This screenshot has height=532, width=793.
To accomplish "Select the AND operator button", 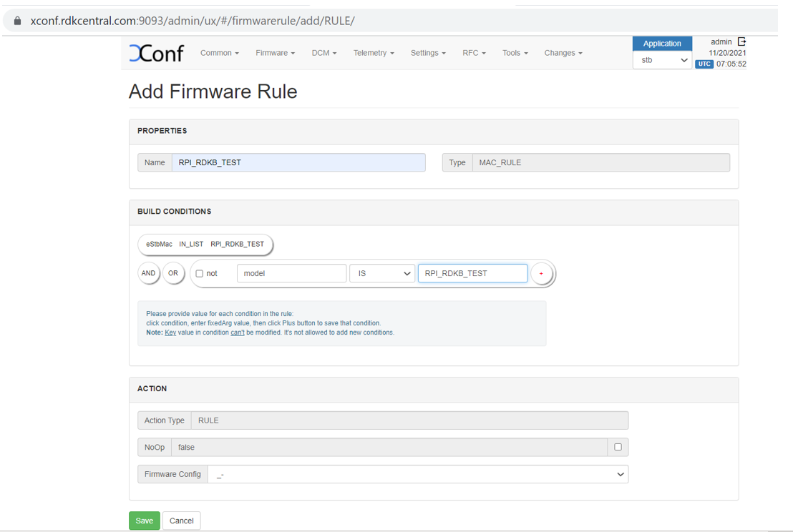I will pos(148,273).
